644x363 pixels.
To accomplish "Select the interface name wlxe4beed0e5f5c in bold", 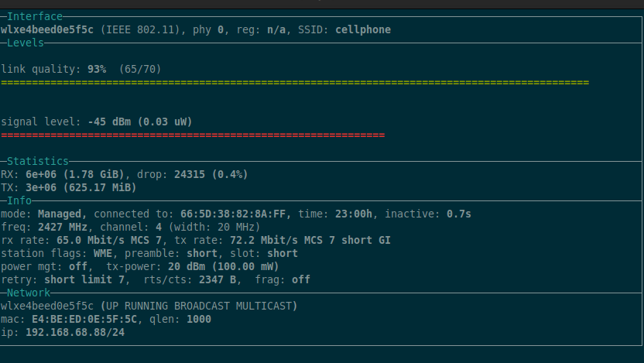I will [47, 29].
